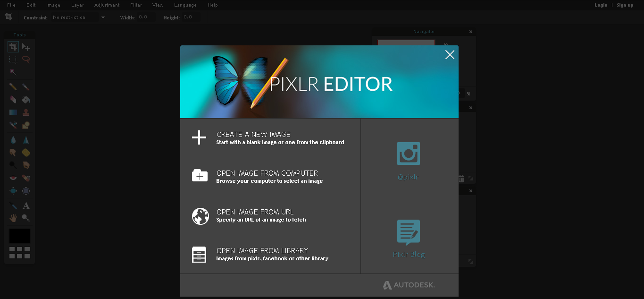The image size is (644, 299).
Task: Open the Language menu
Action: 185,5
